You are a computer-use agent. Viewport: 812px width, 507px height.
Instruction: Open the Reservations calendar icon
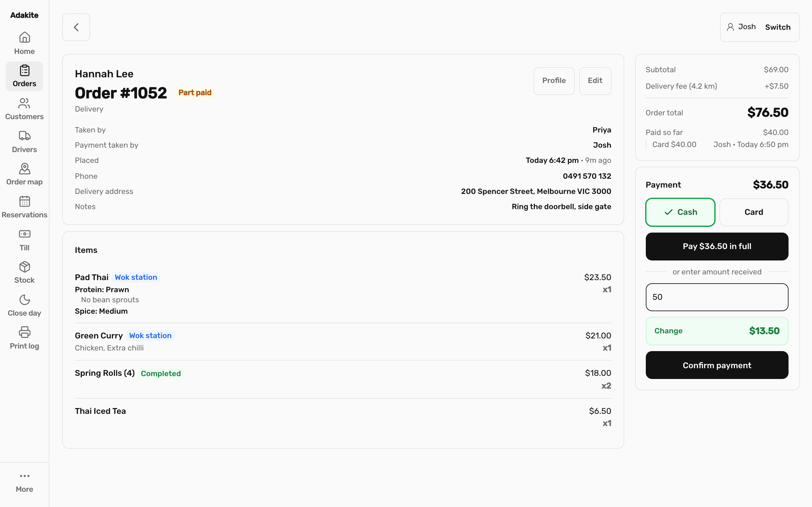[x=24, y=202]
